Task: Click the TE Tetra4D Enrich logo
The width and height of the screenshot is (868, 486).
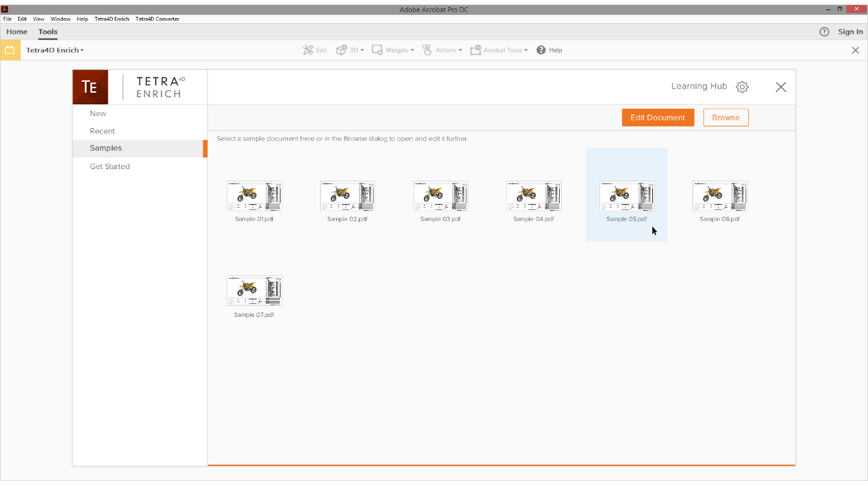Action: [91, 87]
